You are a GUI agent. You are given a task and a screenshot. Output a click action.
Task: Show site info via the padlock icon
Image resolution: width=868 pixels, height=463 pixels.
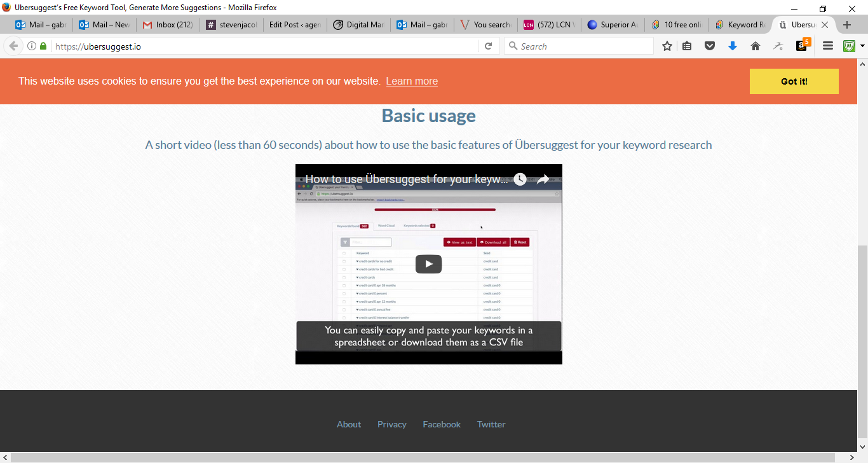(x=43, y=46)
